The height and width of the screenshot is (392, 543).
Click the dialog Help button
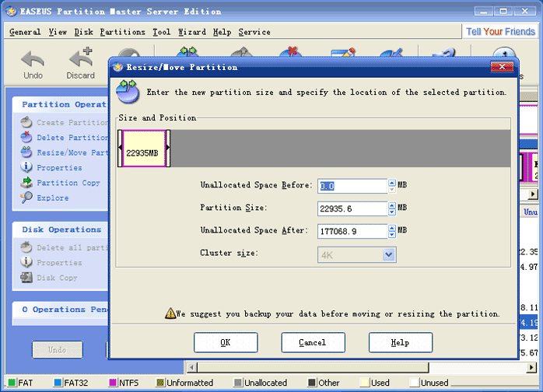tap(401, 342)
